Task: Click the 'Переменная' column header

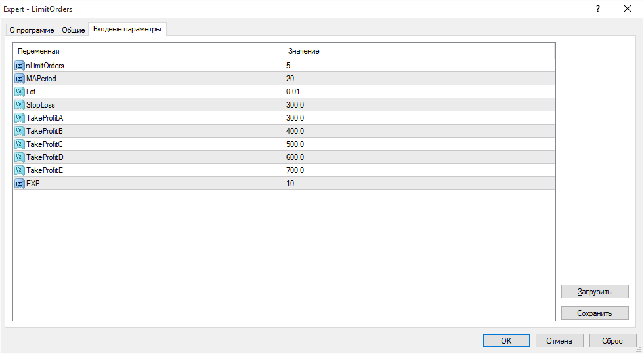Action: tap(148, 51)
